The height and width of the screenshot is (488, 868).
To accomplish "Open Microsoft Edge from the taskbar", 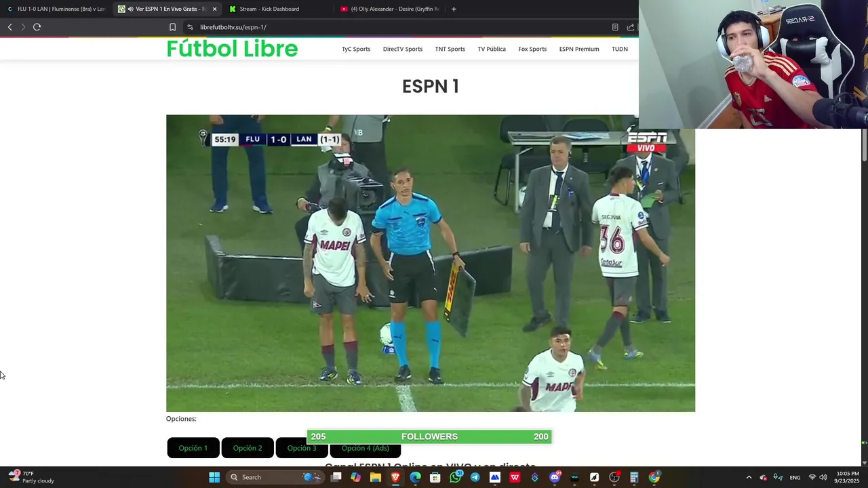I will tap(415, 477).
